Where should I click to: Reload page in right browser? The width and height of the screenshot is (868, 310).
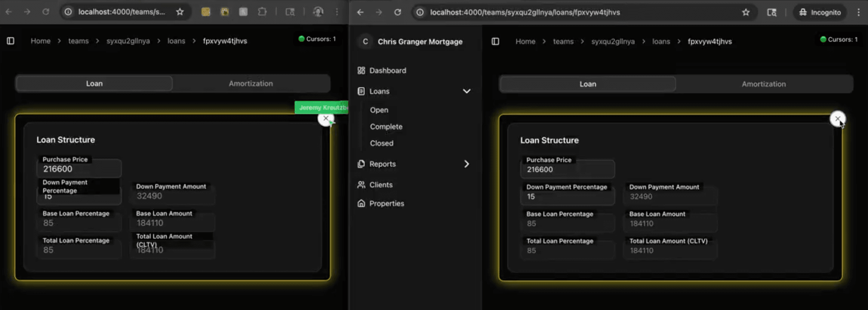click(x=398, y=12)
